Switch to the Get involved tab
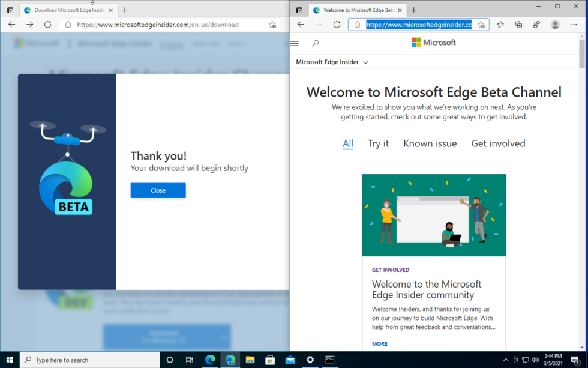The height and width of the screenshot is (368, 588). (x=498, y=143)
